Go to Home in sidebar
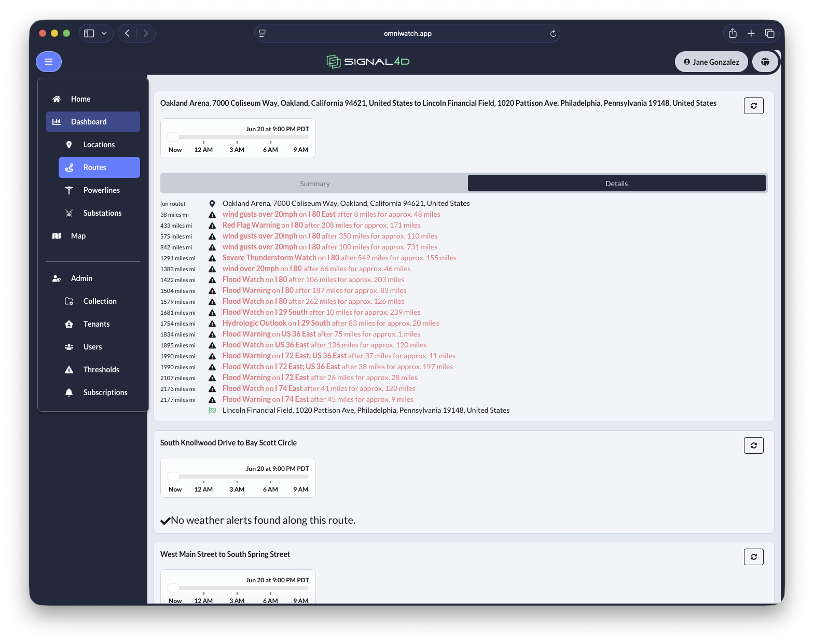 click(x=93, y=99)
